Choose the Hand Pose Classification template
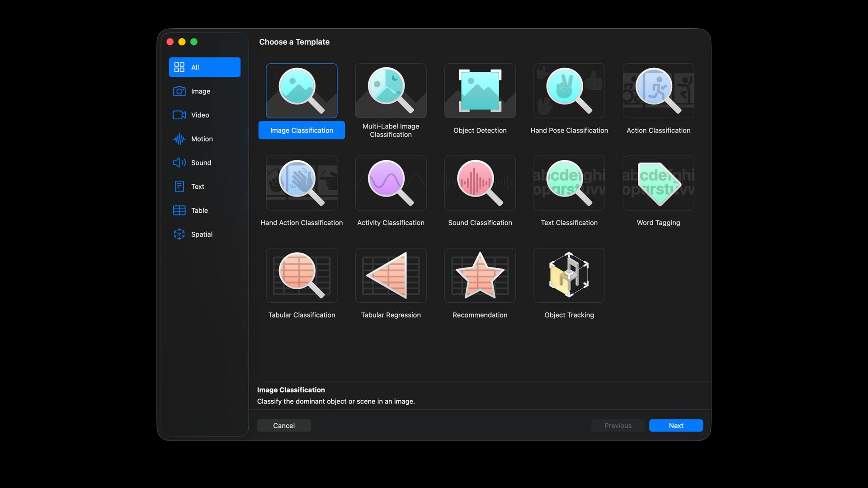Image resolution: width=868 pixels, height=488 pixels. click(569, 91)
